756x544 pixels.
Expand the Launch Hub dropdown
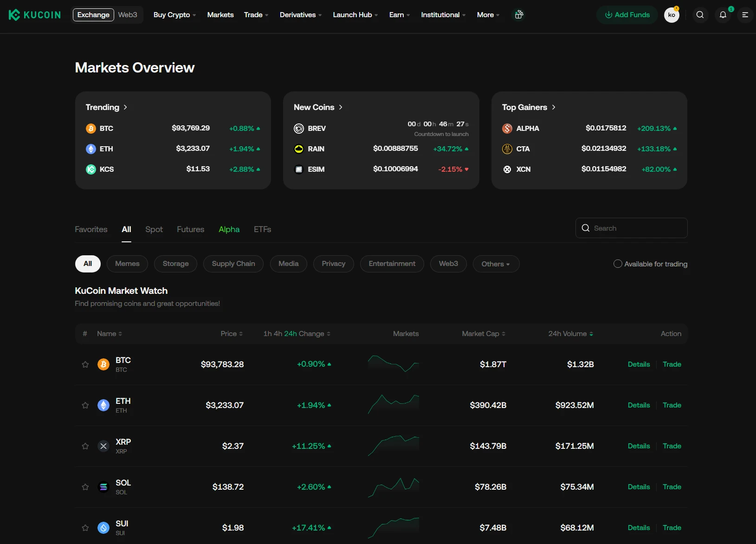click(x=355, y=15)
